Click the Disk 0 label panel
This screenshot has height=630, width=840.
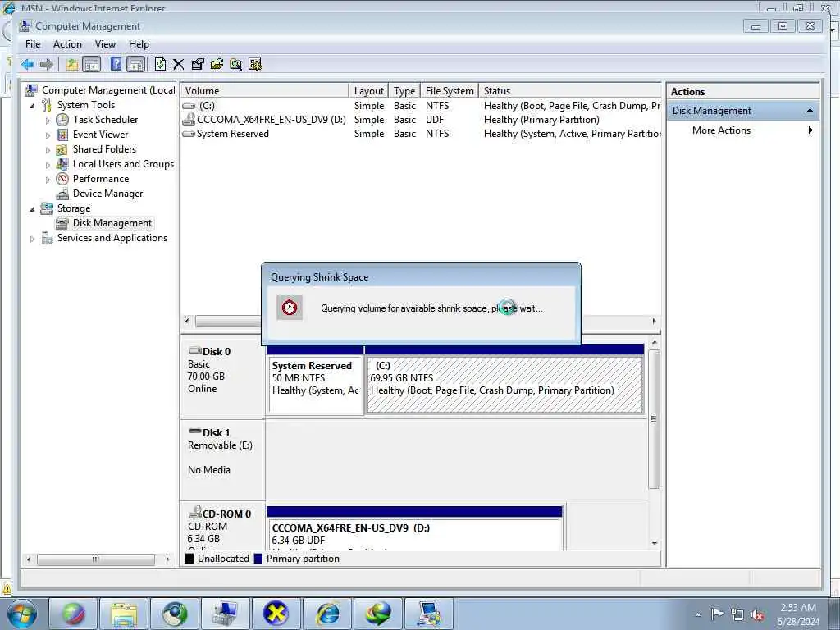pos(222,379)
